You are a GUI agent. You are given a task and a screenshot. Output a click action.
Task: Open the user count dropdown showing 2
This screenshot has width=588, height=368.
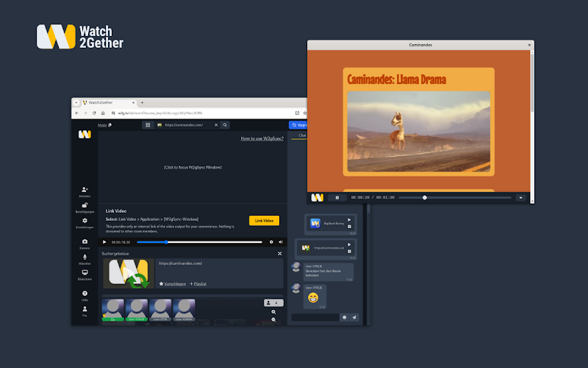(273, 302)
